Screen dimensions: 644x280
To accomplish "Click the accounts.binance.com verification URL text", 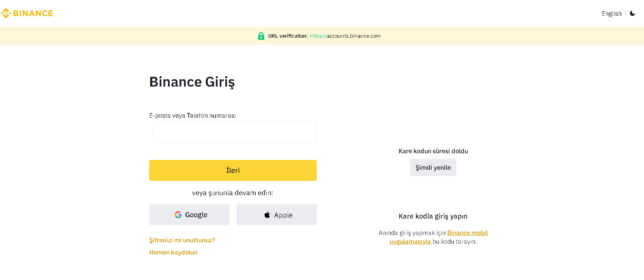I will click(x=345, y=36).
